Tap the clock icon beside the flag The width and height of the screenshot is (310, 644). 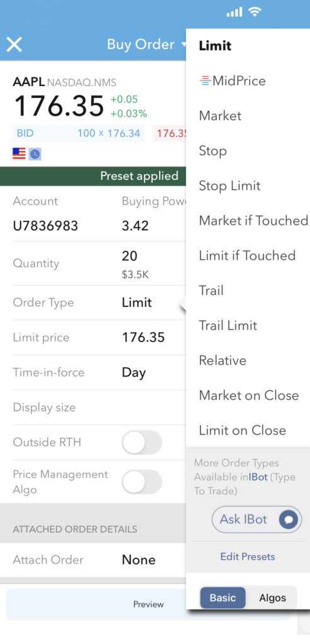[35, 154]
